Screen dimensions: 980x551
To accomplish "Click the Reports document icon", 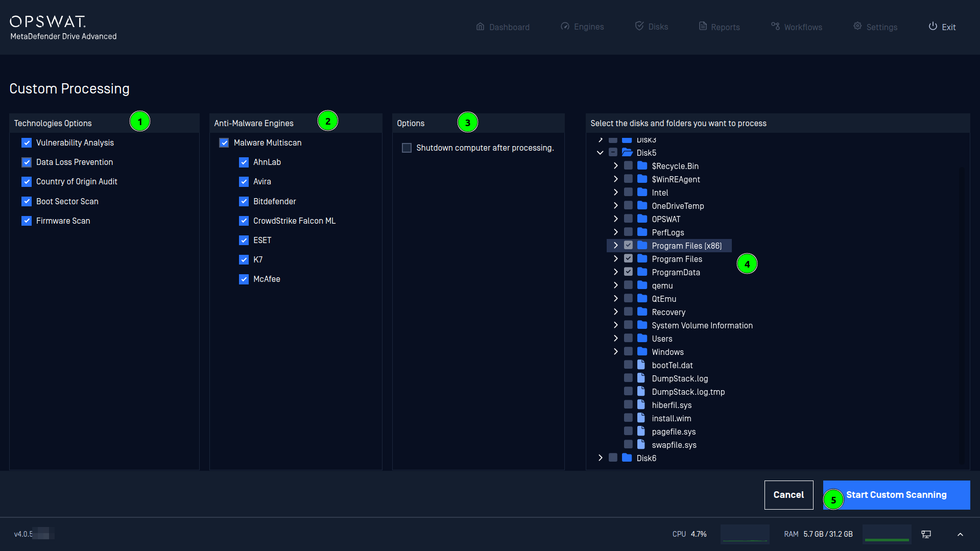I will (x=703, y=26).
